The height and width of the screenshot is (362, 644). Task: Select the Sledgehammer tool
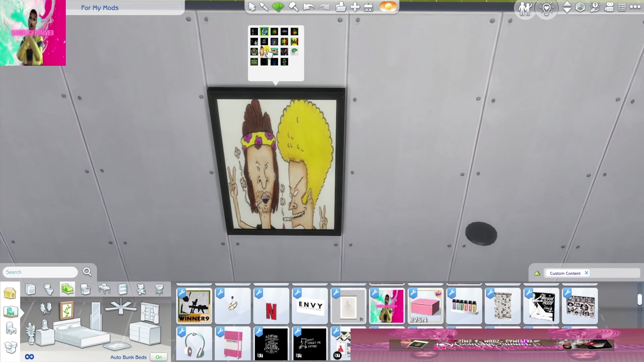click(x=293, y=7)
